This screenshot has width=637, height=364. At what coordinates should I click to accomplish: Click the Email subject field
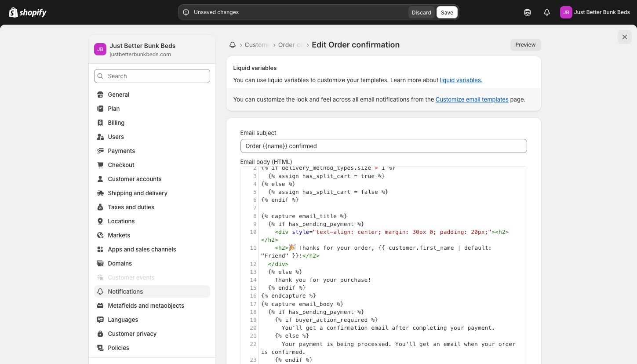point(383,146)
